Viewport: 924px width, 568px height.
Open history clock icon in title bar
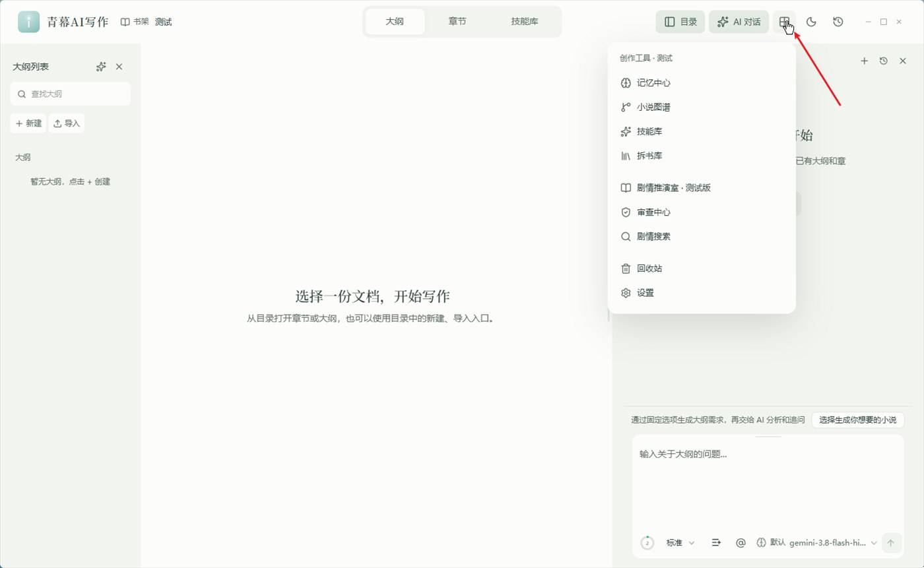(x=838, y=22)
